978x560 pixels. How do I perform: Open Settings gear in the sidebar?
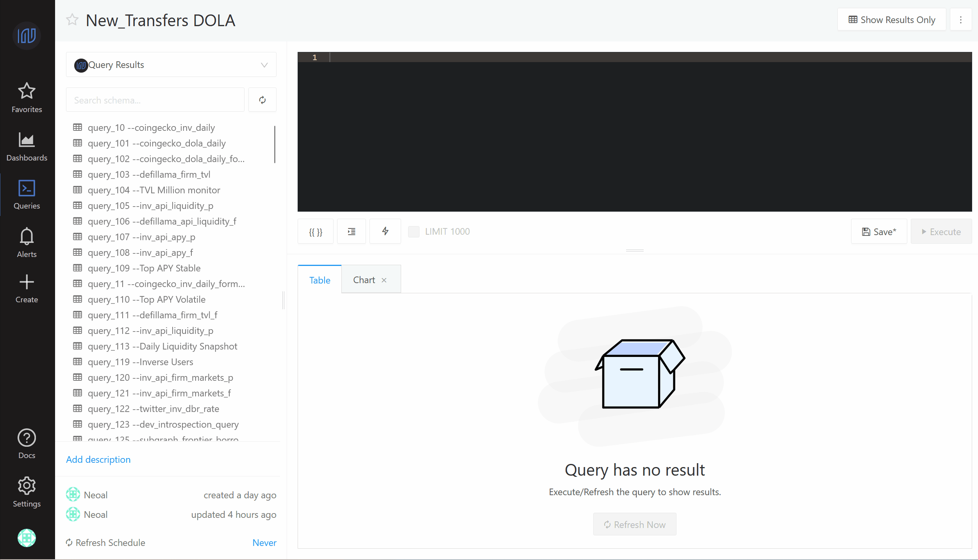click(x=27, y=492)
